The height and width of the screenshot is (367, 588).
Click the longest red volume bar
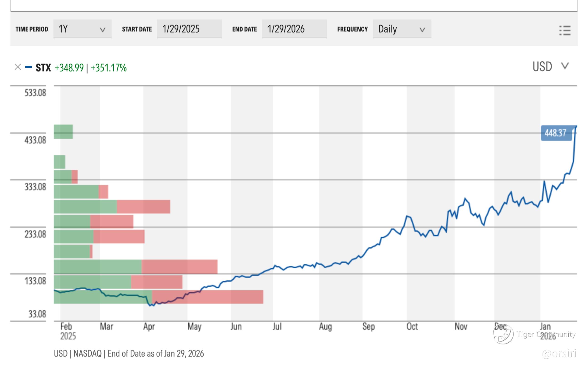click(x=207, y=297)
